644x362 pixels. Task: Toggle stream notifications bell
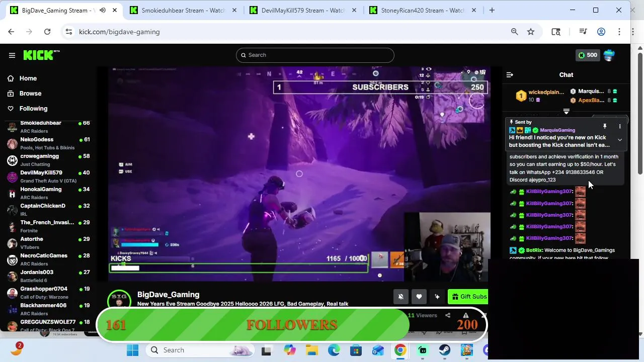[x=401, y=297]
